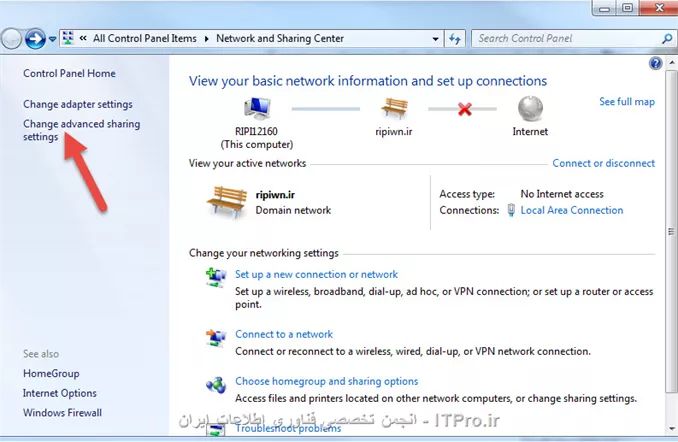Click the vertical scrollbar thumb

[x=672, y=231]
